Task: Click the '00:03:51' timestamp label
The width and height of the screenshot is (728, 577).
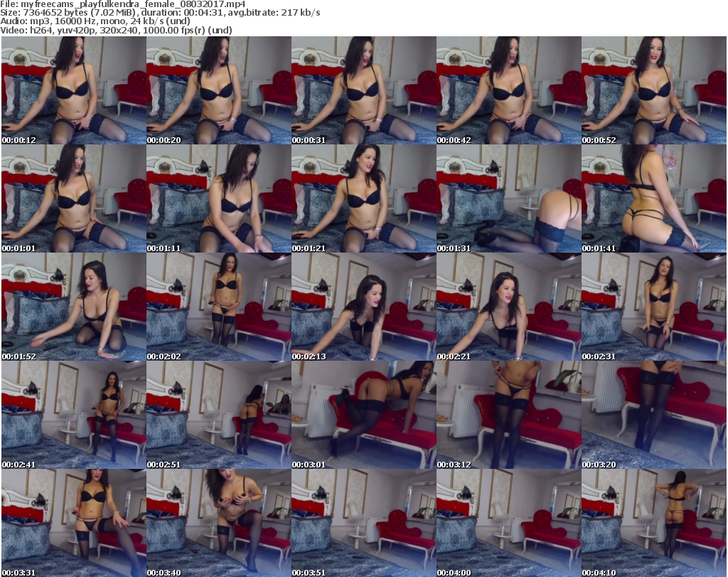Action: (309, 573)
